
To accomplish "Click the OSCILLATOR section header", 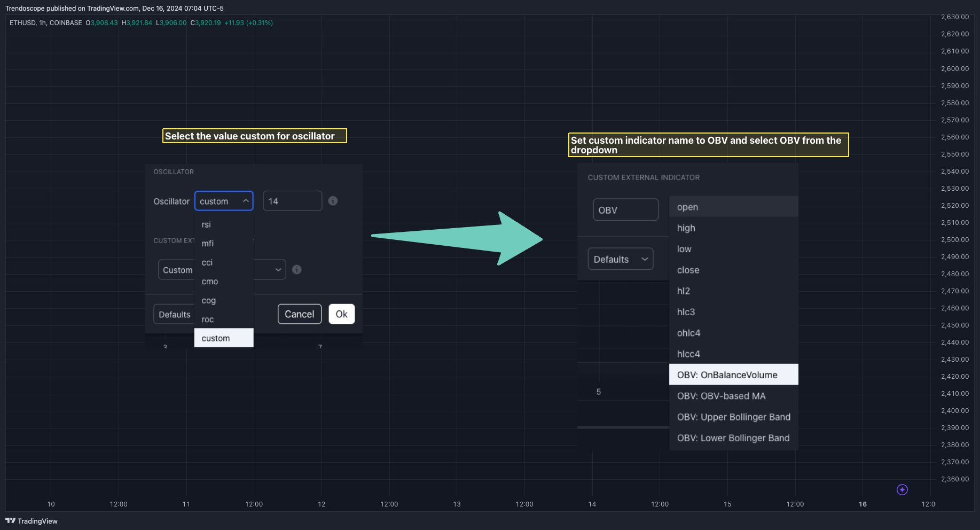I will point(174,172).
